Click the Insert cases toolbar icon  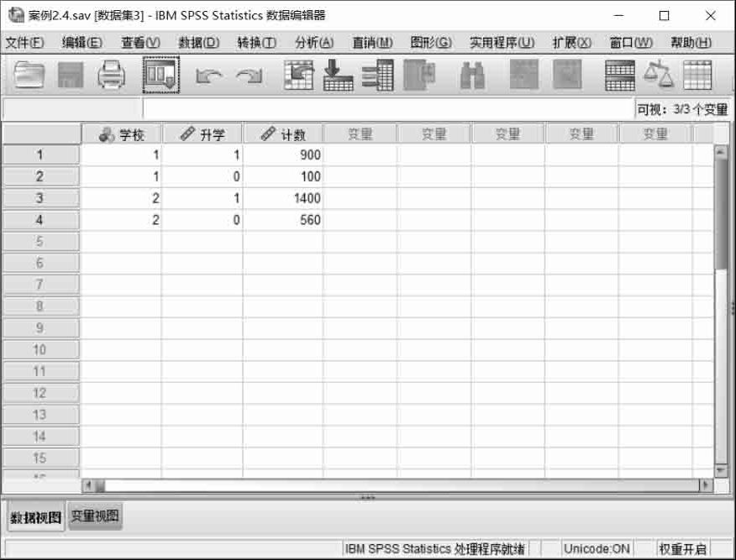523,75
